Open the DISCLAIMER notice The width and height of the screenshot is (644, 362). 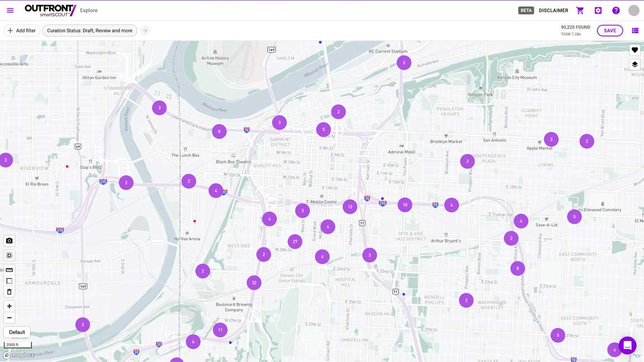pyautogui.click(x=553, y=10)
